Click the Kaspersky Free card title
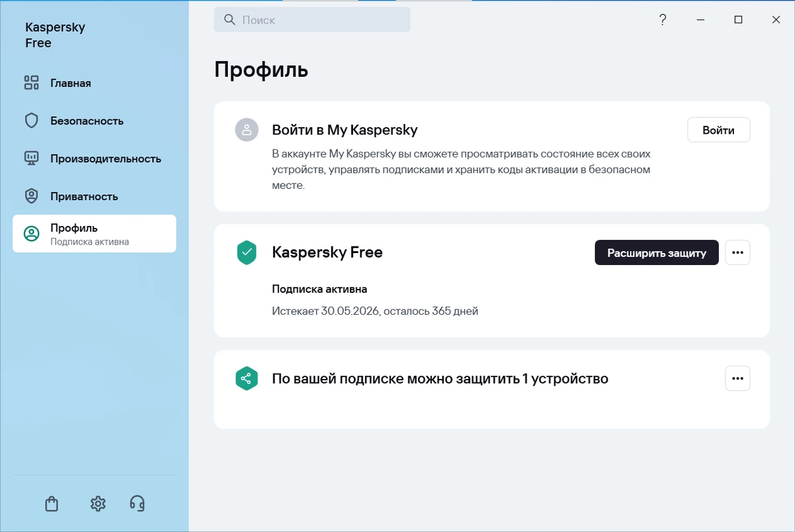 click(x=327, y=252)
